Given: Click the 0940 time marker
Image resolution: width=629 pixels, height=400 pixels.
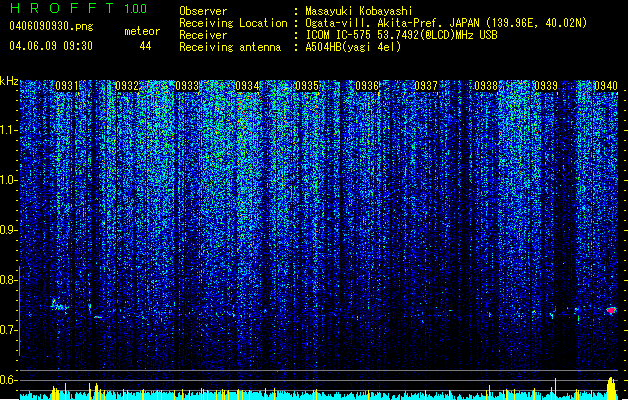Looking at the screenshot, I should (606, 86).
